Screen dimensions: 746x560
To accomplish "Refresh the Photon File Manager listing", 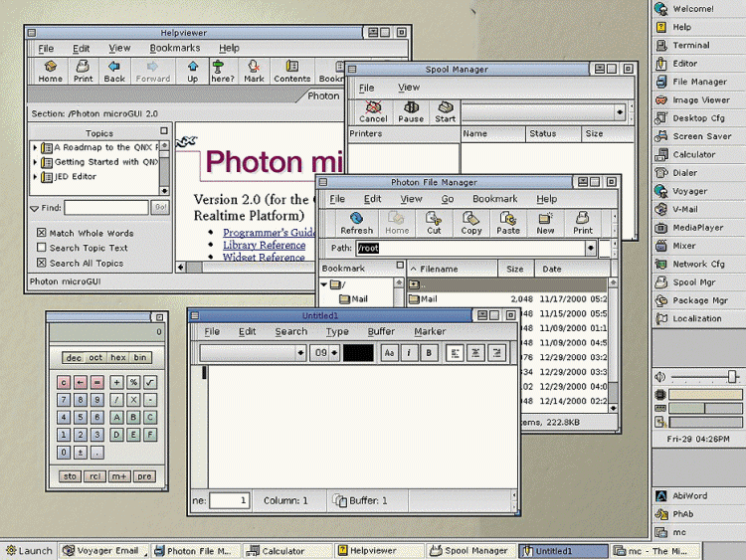I will click(x=356, y=223).
